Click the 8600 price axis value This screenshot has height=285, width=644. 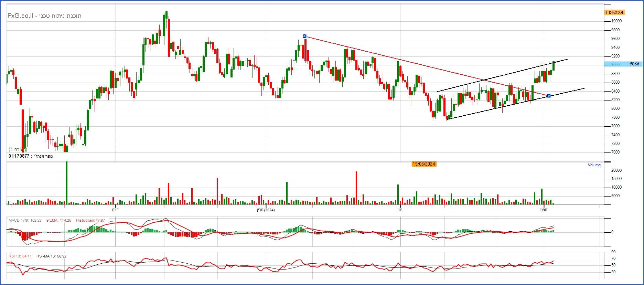[615, 82]
